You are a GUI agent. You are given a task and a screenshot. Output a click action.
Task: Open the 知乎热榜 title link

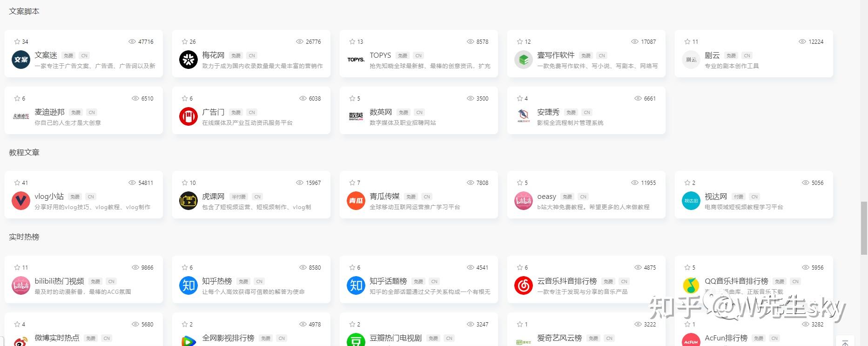pos(217,281)
